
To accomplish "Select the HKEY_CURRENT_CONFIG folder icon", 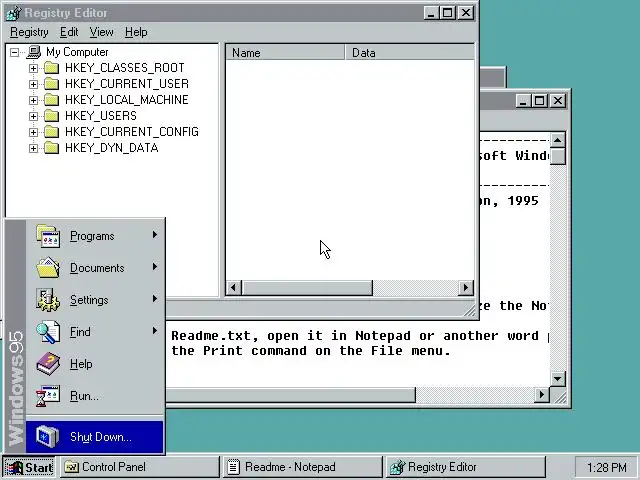I will point(51,131).
